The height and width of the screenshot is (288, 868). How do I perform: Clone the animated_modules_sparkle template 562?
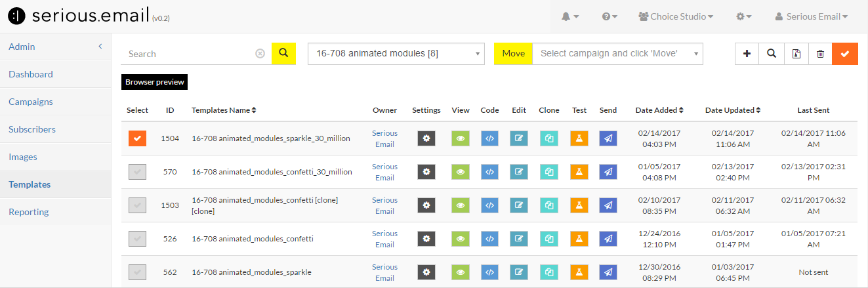pyautogui.click(x=548, y=272)
